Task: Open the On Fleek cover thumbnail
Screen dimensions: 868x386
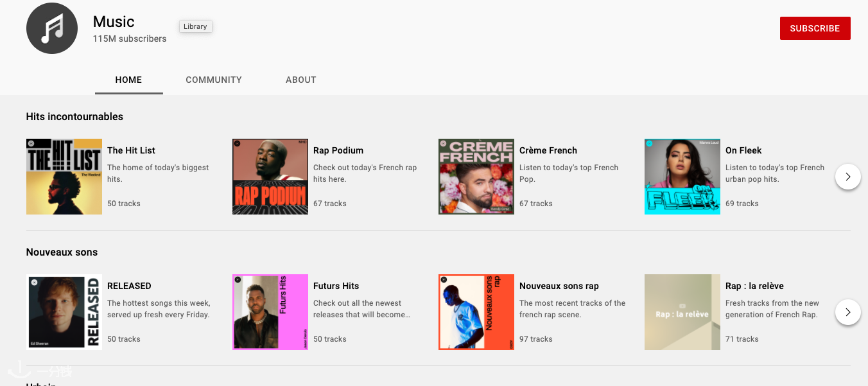Action: coord(682,177)
